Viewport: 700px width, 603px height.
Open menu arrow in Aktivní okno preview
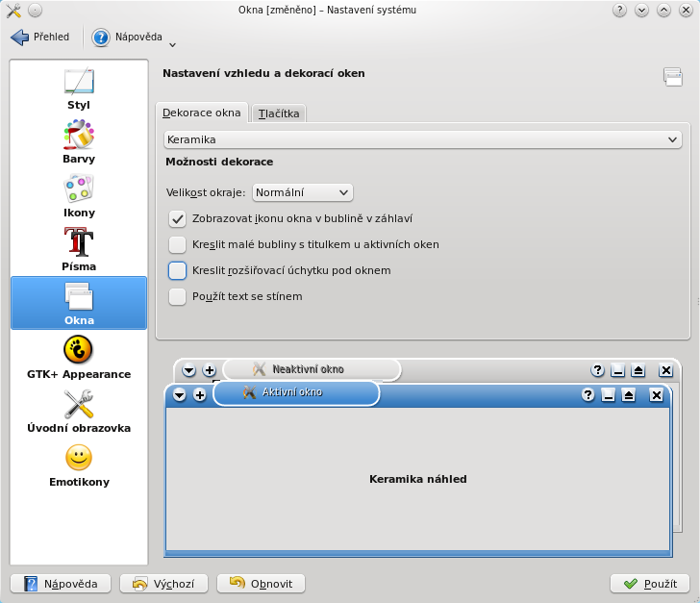tap(179, 395)
